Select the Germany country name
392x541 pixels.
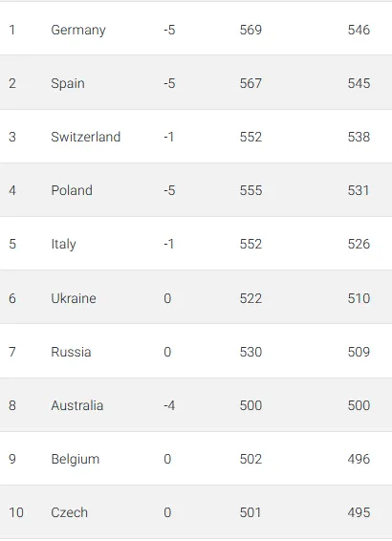(x=78, y=31)
